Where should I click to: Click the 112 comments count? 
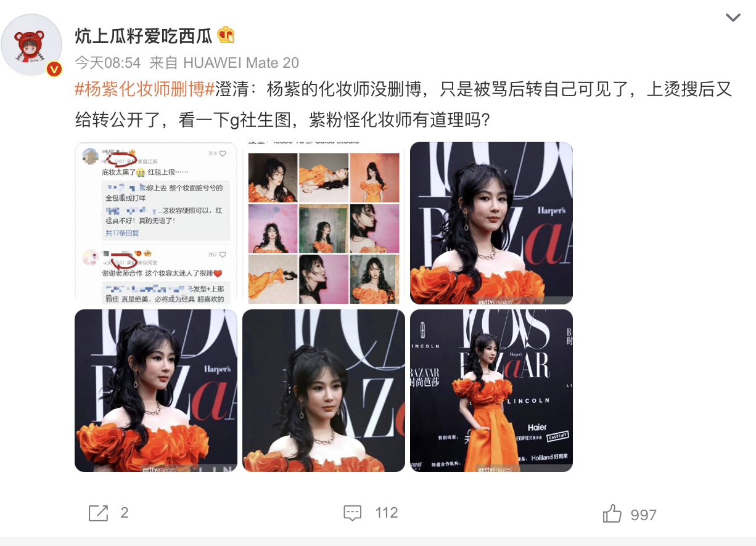(x=387, y=513)
